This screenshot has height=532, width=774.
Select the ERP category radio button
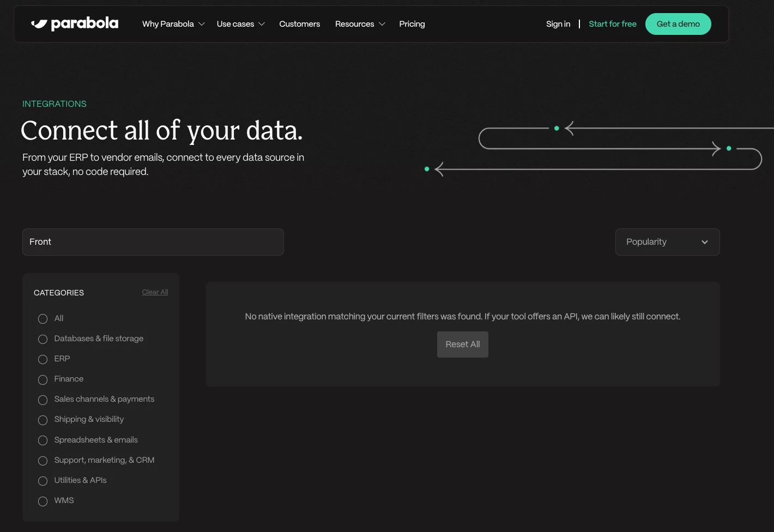43,359
